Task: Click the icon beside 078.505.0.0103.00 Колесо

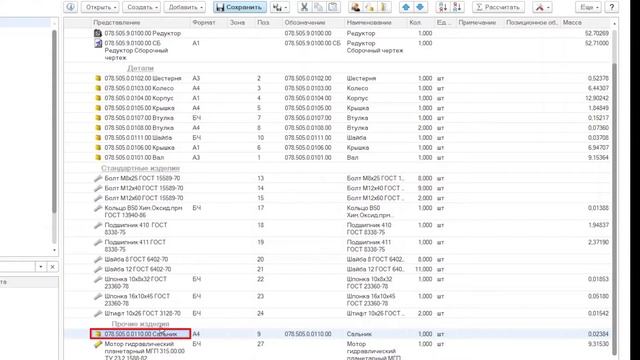Action: tap(98, 88)
